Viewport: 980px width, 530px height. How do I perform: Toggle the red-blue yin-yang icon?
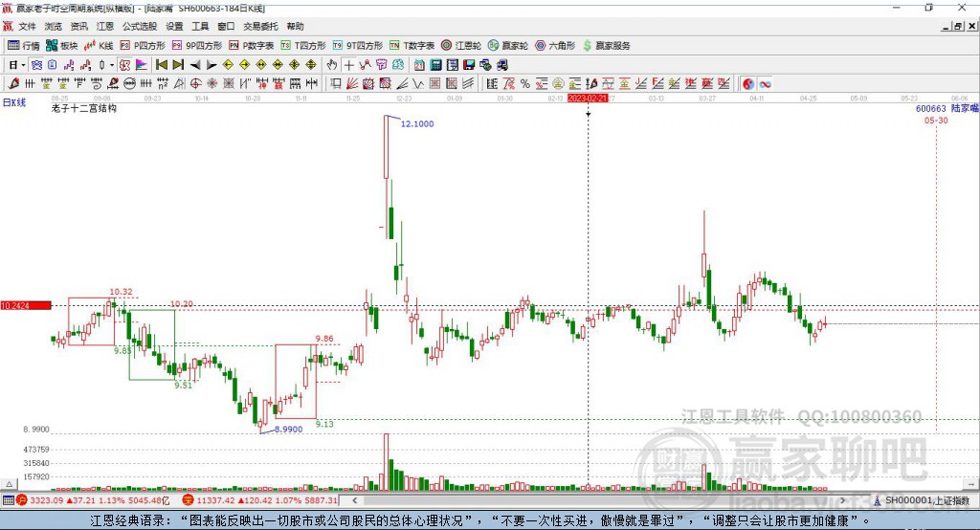[748, 84]
